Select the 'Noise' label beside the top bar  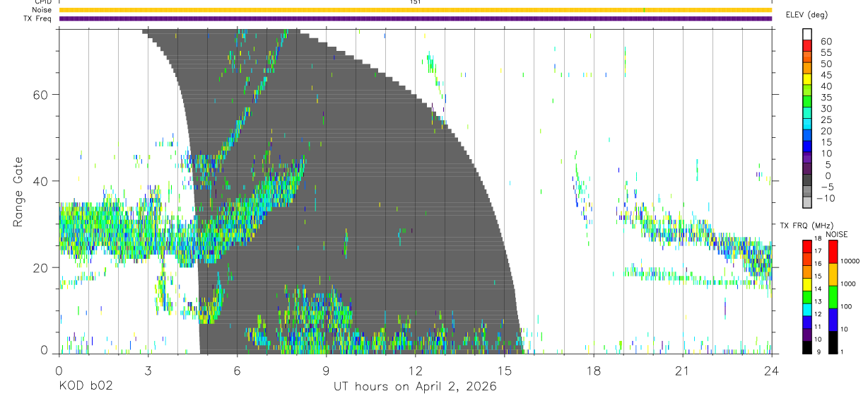coord(41,10)
